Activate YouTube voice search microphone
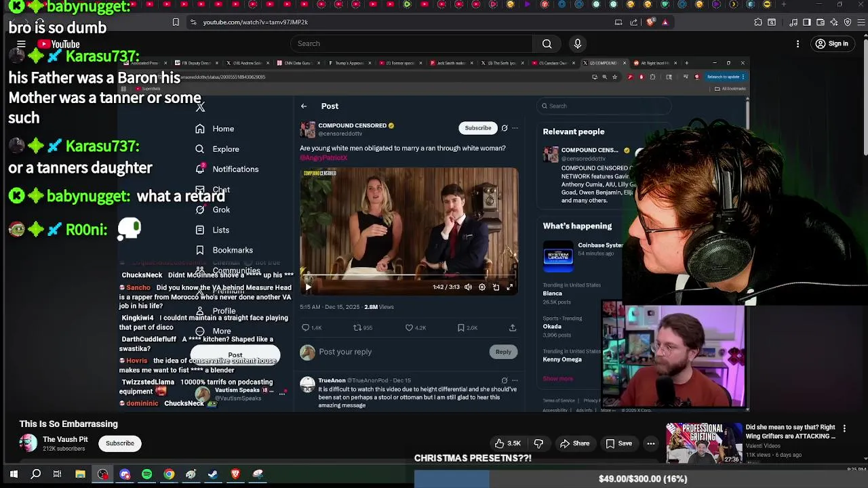The image size is (868, 488). [x=578, y=44]
